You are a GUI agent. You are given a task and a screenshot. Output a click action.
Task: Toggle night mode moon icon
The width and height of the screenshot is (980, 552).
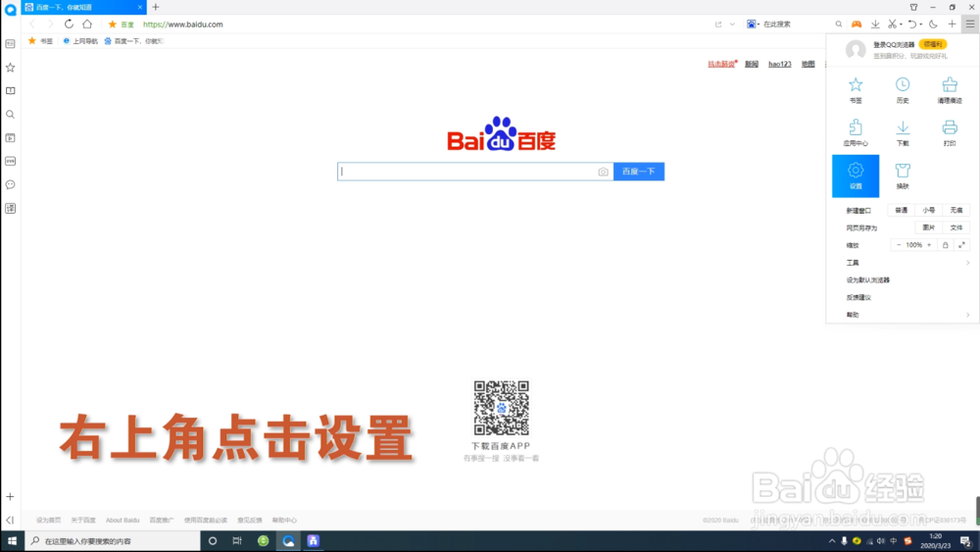(933, 24)
